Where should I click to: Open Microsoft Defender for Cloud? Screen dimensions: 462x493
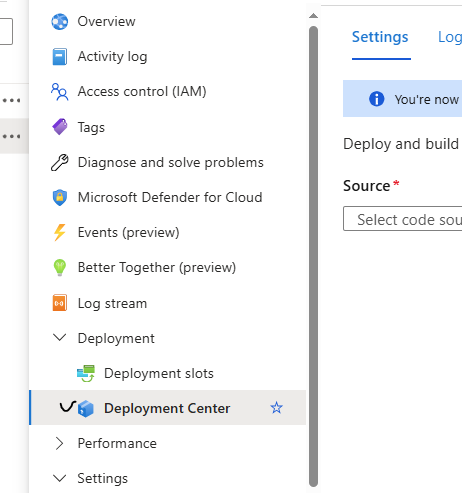170,197
